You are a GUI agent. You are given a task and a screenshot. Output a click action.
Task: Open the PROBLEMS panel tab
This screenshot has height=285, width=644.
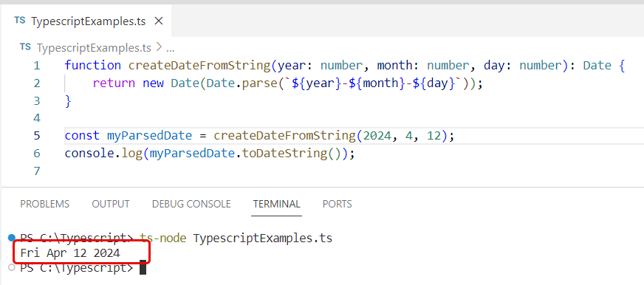pyautogui.click(x=45, y=204)
